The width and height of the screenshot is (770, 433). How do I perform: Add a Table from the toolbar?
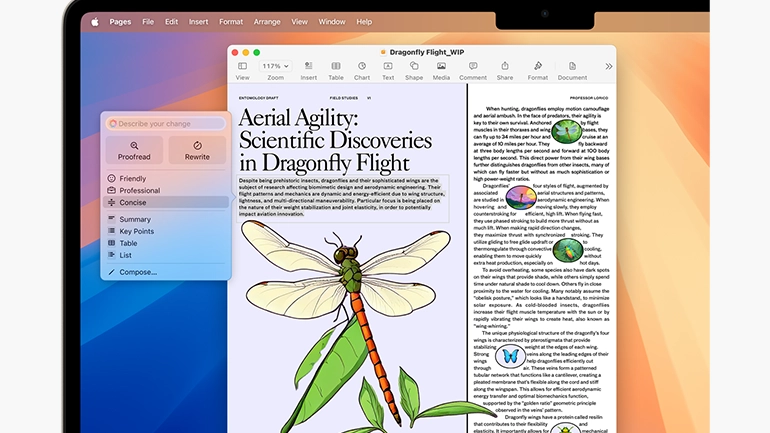(336, 71)
